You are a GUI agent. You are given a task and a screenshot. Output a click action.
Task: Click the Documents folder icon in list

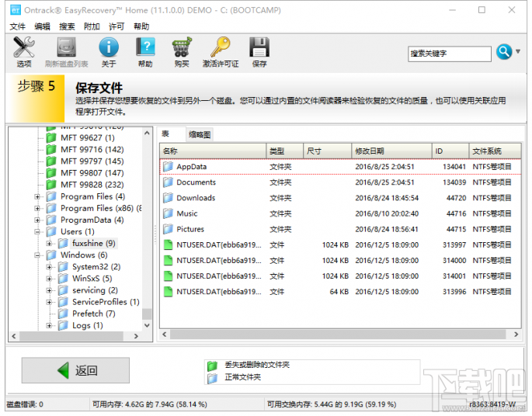tap(168, 182)
